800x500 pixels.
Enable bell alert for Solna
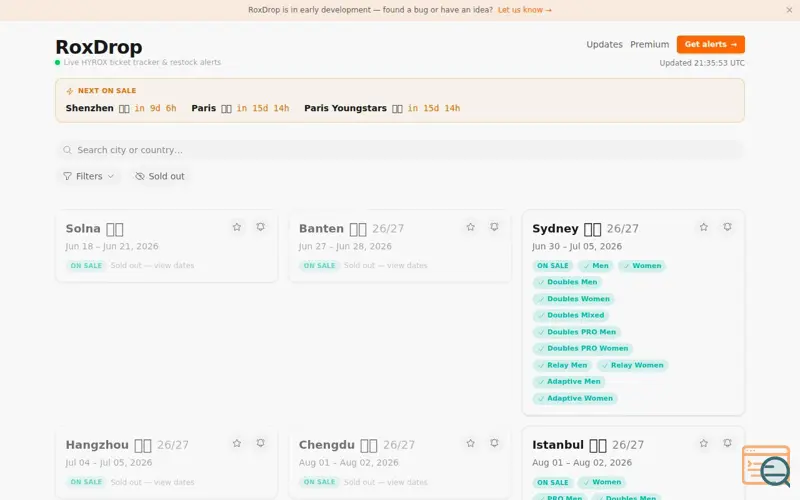[x=261, y=227]
